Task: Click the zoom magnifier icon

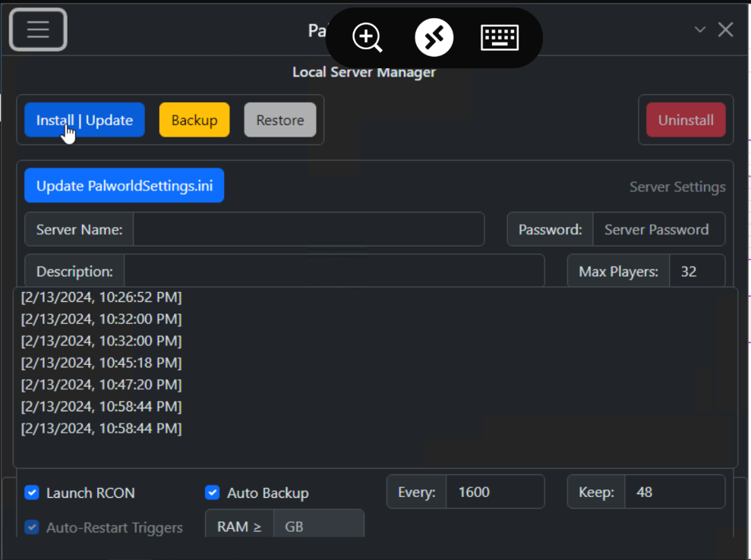Action: coord(368,37)
